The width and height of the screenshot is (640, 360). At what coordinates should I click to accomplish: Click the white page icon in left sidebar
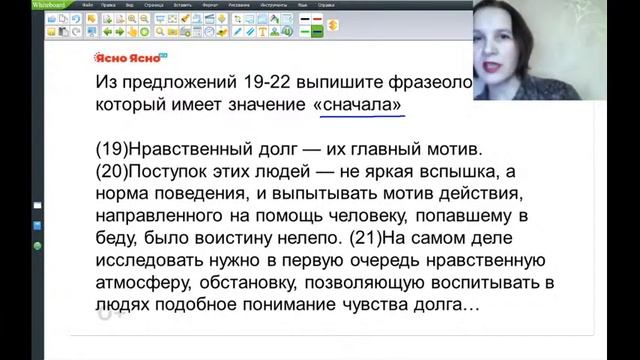point(37,205)
